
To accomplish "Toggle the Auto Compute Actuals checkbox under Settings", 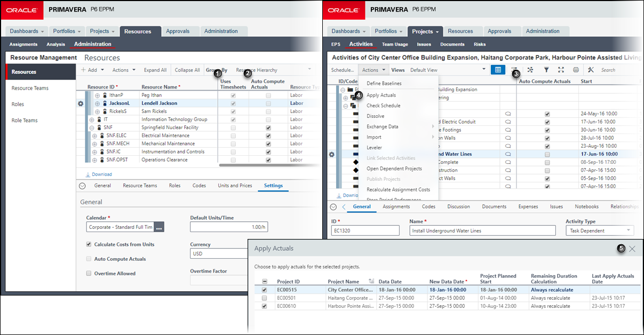I will pyautogui.click(x=89, y=259).
